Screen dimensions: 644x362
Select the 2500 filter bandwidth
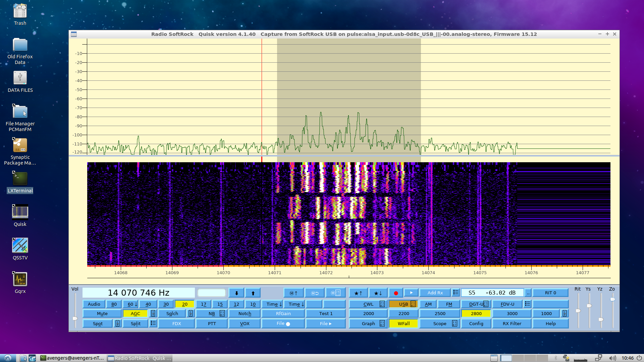pos(440,313)
